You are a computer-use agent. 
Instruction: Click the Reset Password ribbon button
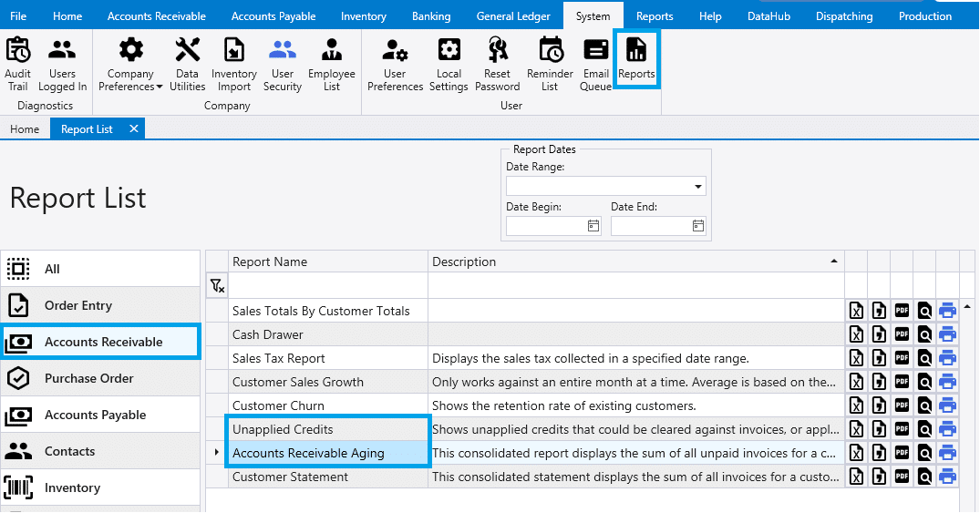tap(498, 64)
